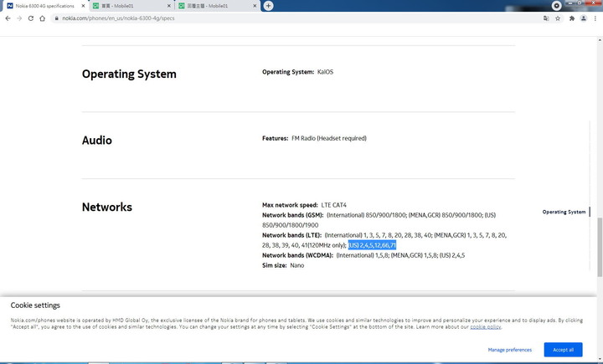Jump to Operating System in side navigation

pyautogui.click(x=564, y=212)
